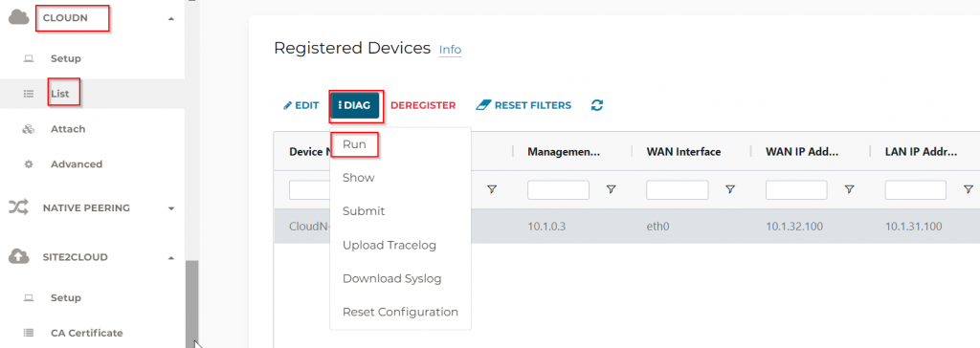The height and width of the screenshot is (348, 980).
Task: Open CA Certificate page in sidebar
Action: pyautogui.click(x=87, y=333)
